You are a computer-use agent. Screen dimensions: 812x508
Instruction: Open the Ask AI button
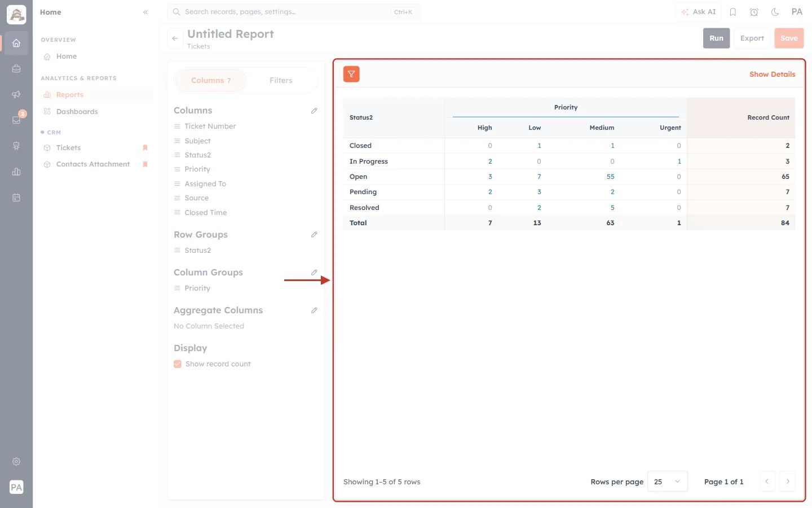[x=699, y=12]
